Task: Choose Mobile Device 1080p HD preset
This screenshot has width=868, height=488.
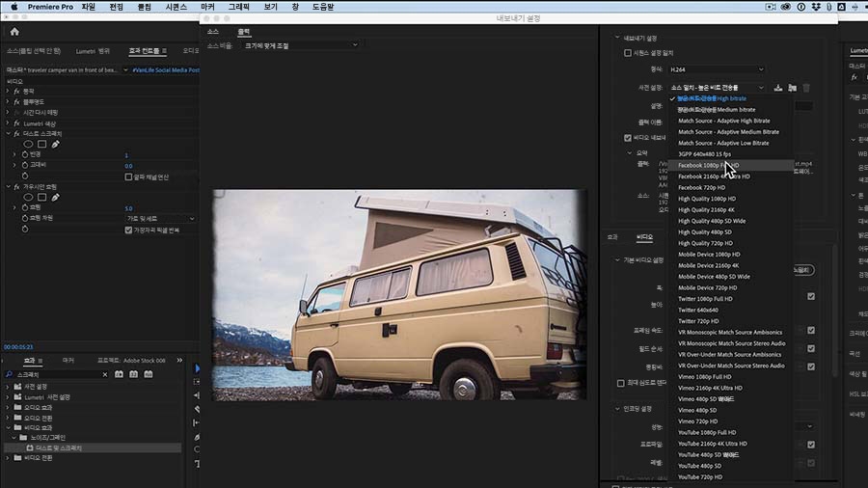Action: tap(731, 255)
